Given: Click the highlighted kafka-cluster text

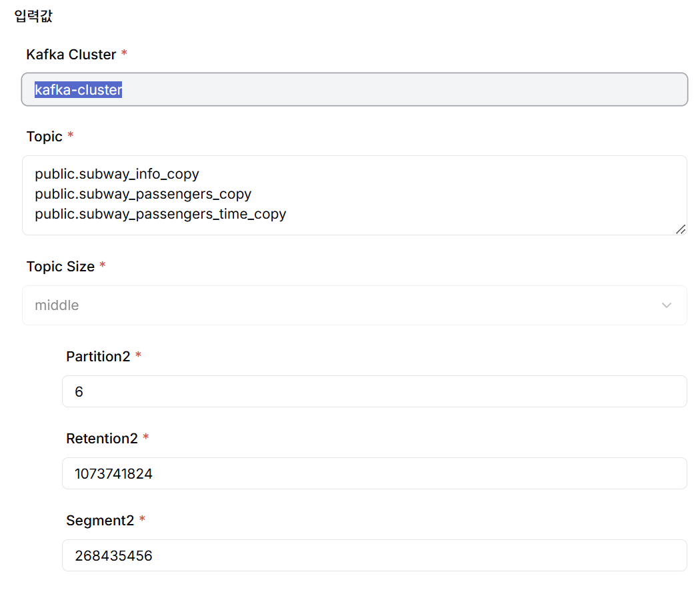Looking at the screenshot, I should [x=78, y=89].
